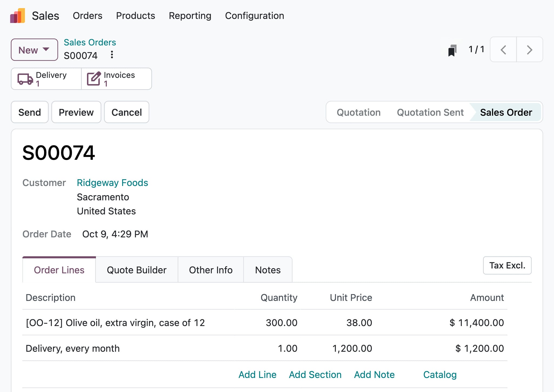
Task: Switch to the Notes tab
Action: [x=268, y=270]
